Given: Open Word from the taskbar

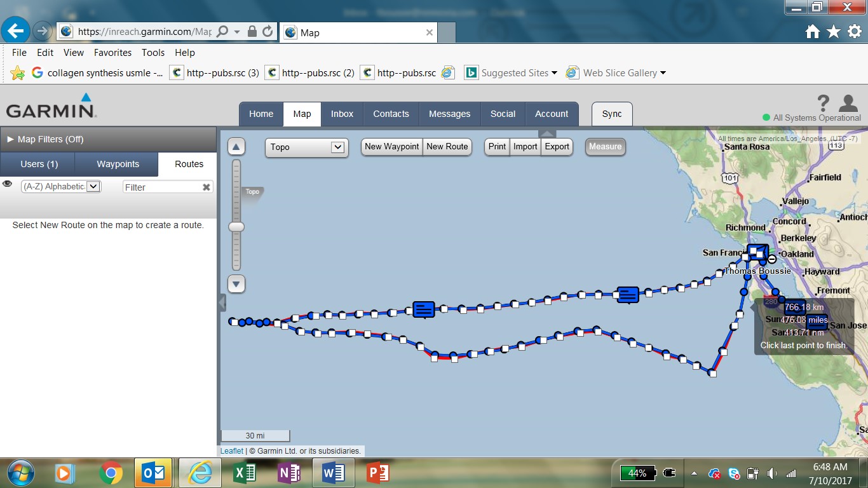Looking at the screenshot, I should [x=334, y=473].
